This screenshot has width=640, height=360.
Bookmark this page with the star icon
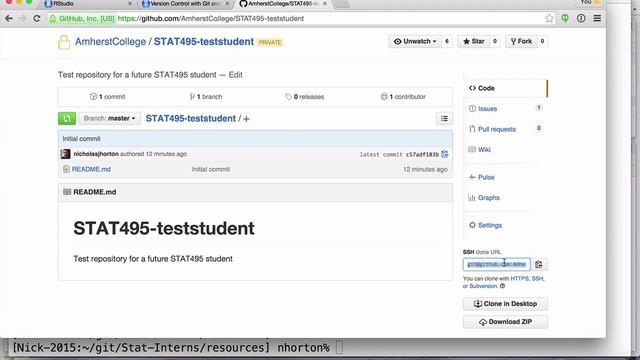pos(549,18)
